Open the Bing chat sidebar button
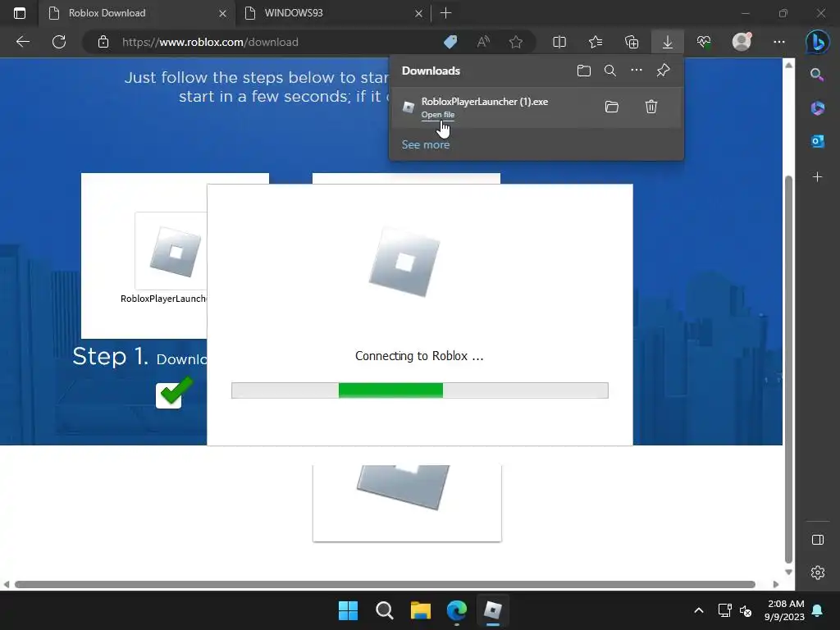Image resolution: width=840 pixels, height=630 pixels. (x=817, y=42)
